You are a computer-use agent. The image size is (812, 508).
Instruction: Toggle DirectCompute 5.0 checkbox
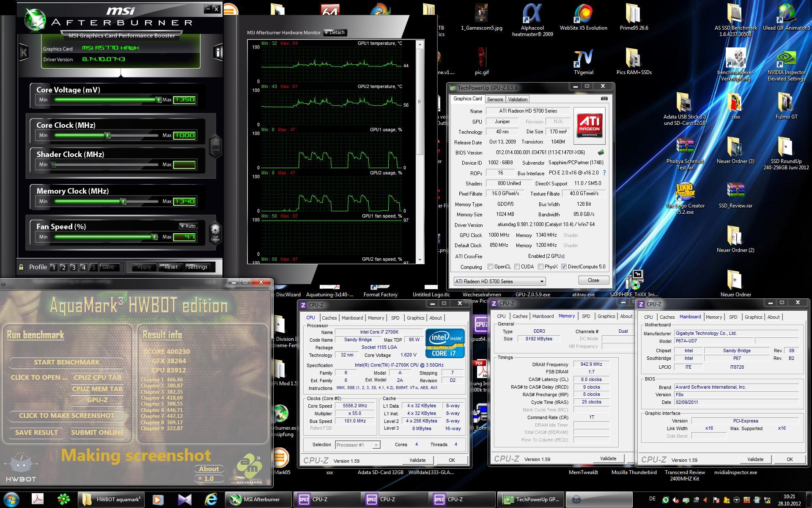[564, 267]
